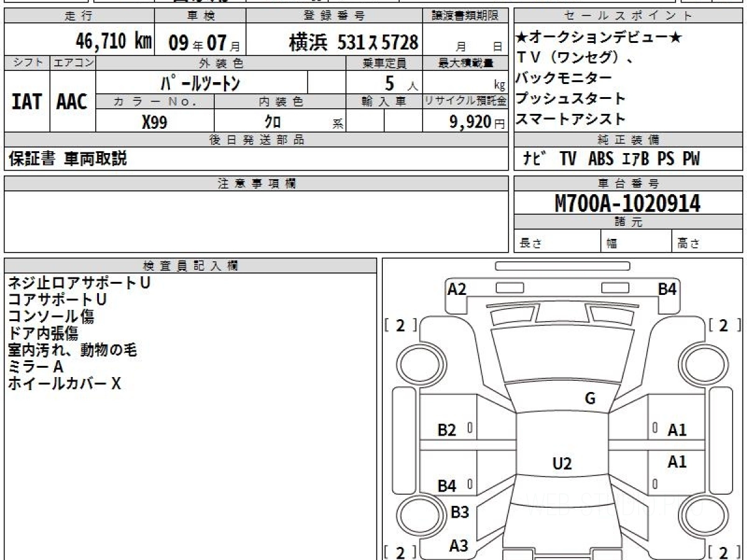Select the 純正装備 header

point(628,140)
